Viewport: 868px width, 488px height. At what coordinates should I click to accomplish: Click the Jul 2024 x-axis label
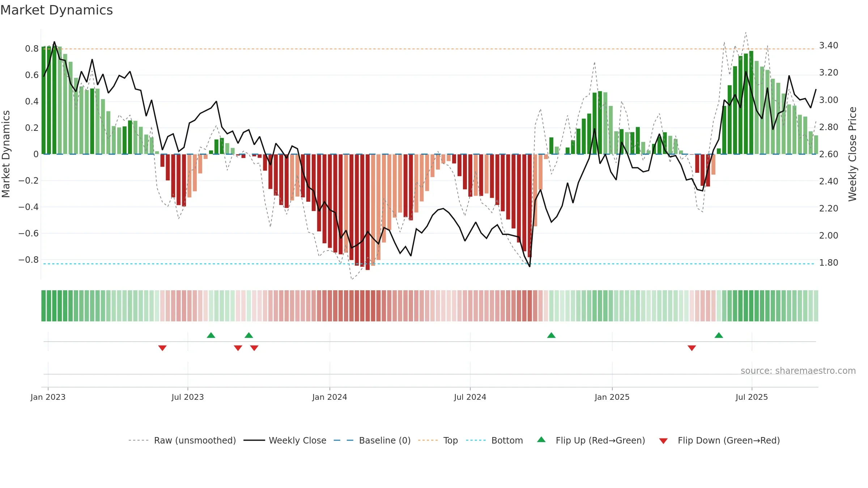click(470, 397)
